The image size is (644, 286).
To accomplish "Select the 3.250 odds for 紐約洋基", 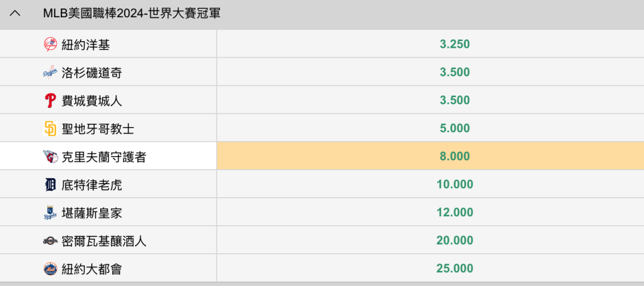I will pos(430,44).
